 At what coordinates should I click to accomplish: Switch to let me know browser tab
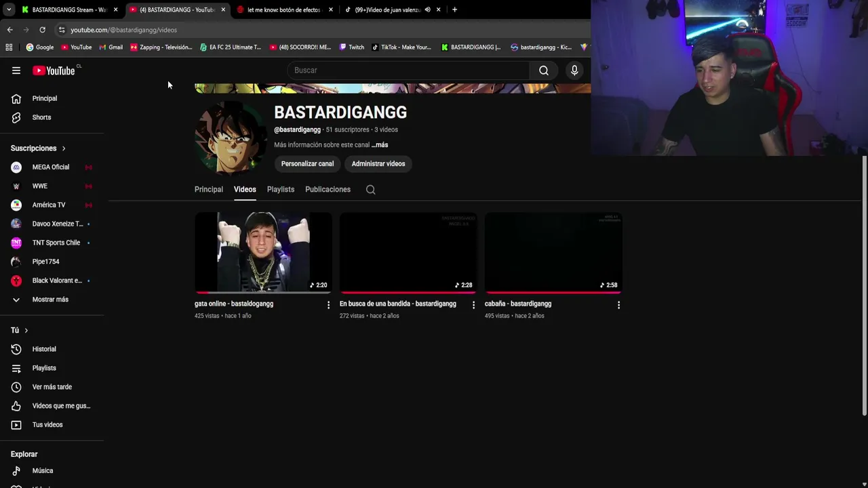pyautogui.click(x=283, y=9)
